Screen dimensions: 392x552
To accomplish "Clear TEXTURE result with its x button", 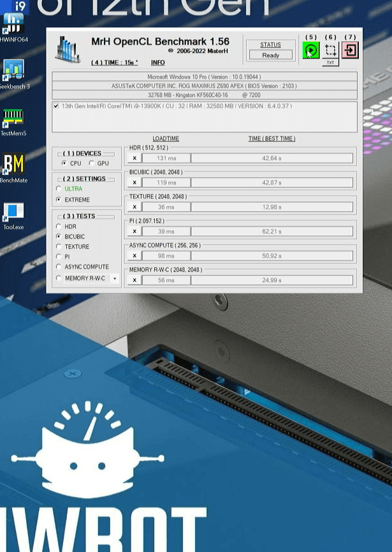I will tap(134, 207).
